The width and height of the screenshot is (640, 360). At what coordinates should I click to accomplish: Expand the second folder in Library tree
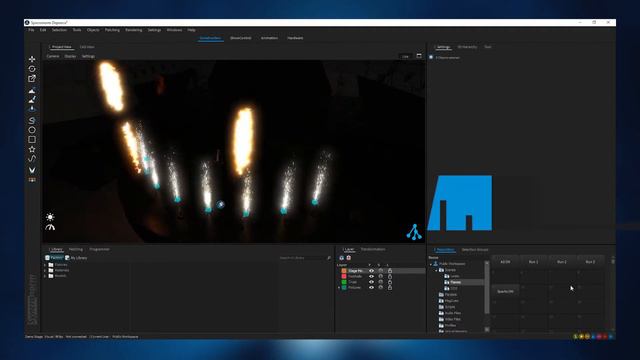45,270
